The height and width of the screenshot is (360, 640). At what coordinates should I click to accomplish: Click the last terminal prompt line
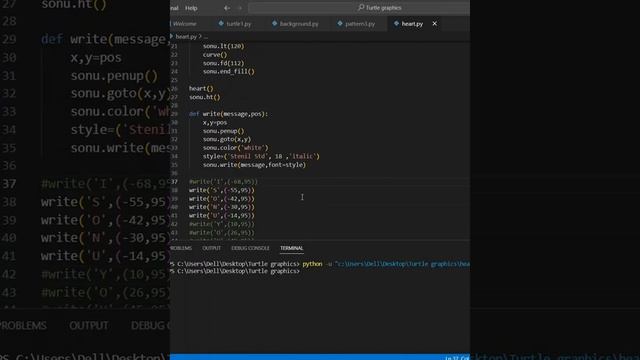(235, 271)
